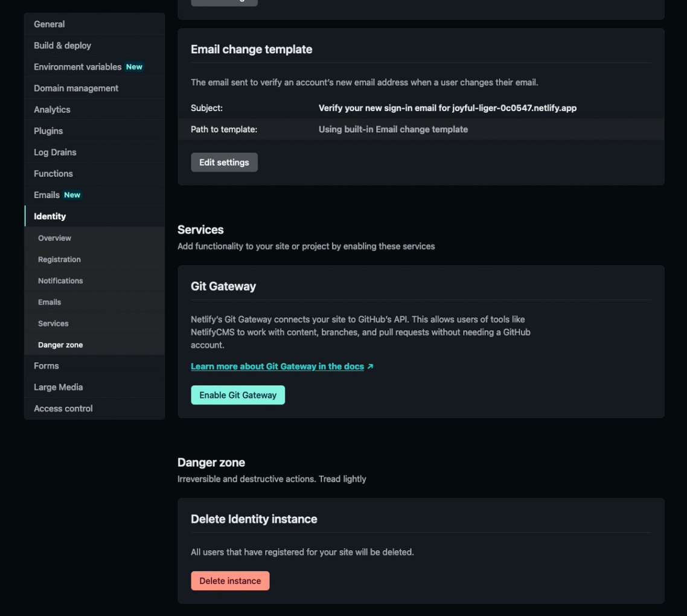The height and width of the screenshot is (616, 687).
Task: Open Forms settings
Action: (94, 365)
